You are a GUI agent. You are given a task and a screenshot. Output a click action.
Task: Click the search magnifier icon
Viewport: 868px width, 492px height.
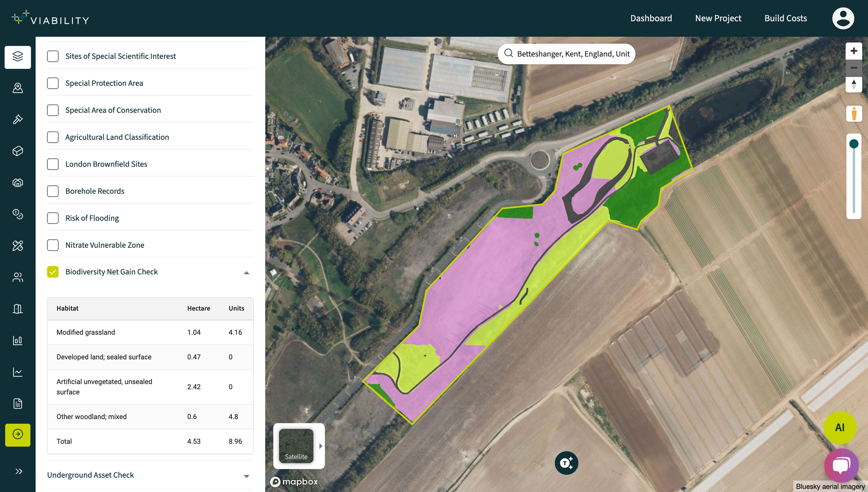click(508, 53)
